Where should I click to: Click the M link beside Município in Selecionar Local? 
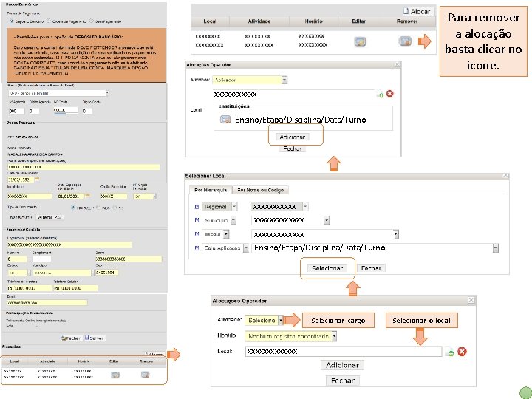(x=197, y=220)
